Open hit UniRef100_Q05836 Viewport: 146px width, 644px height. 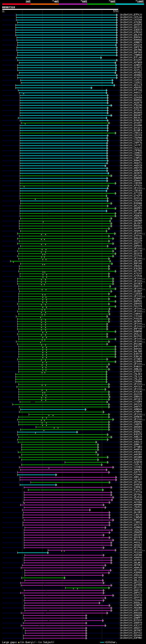[x=131, y=485]
